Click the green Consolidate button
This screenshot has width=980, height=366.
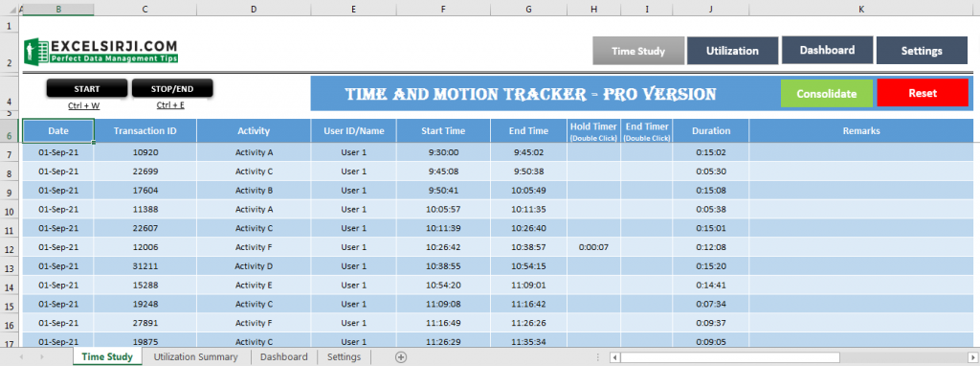point(826,93)
